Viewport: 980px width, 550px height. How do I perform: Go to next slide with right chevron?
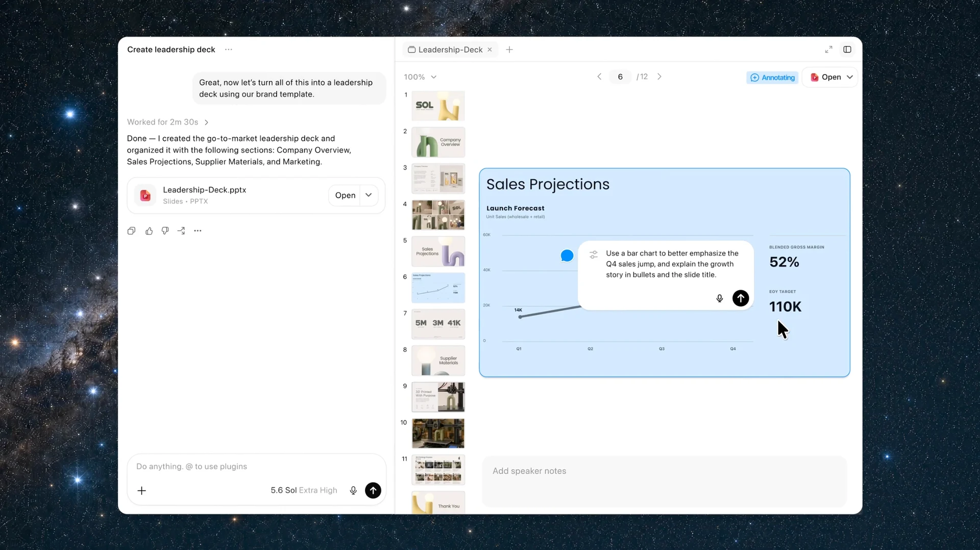(x=659, y=77)
